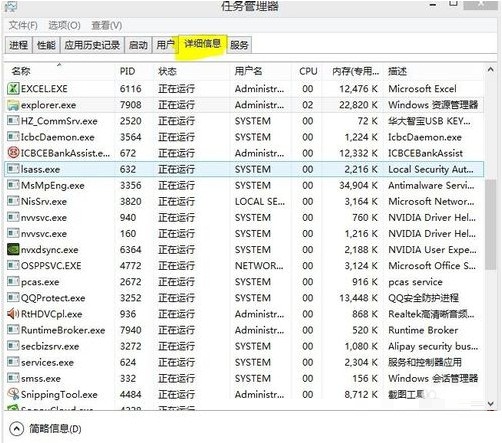Sort by the CPU column header
502x443 pixels.
pyautogui.click(x=308, y=71)
